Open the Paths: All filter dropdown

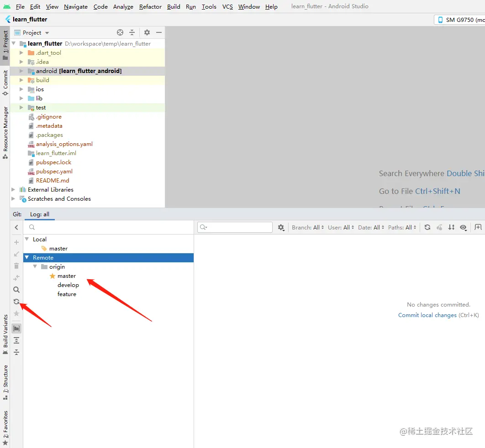point(402,227)
